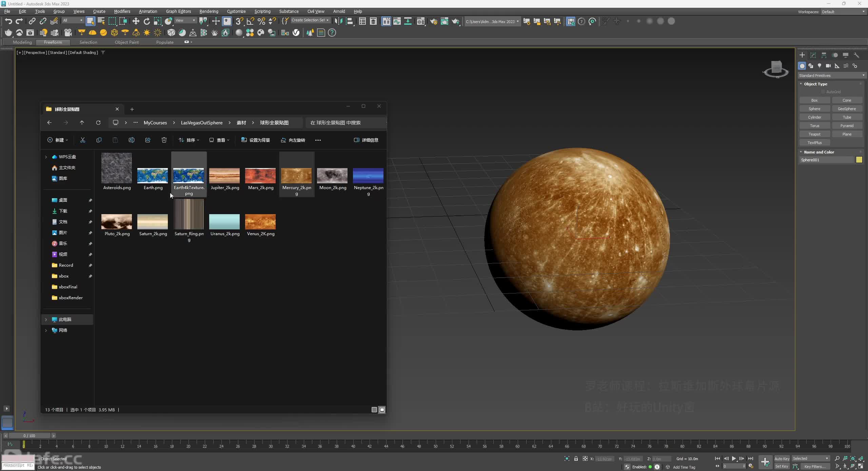Switch to the Hierarchy command panel tab
Image resolution: width=868 pixels, height=471 pixels.
click(824, 55)
